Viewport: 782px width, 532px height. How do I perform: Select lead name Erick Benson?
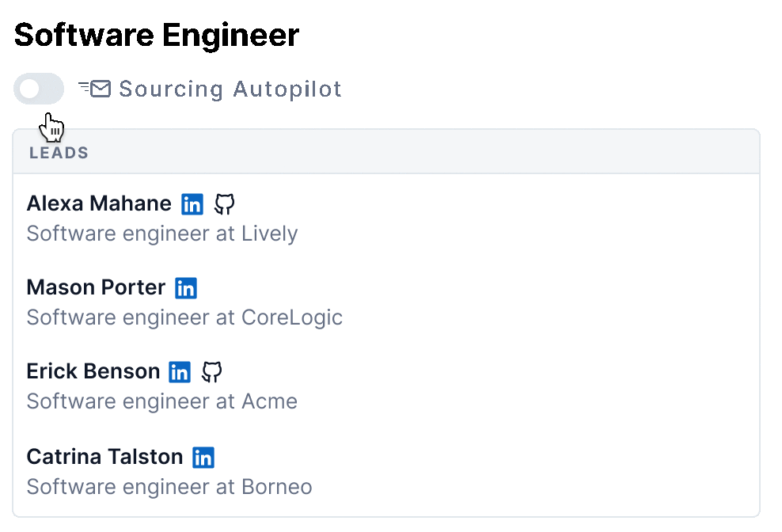coord(93,371)
